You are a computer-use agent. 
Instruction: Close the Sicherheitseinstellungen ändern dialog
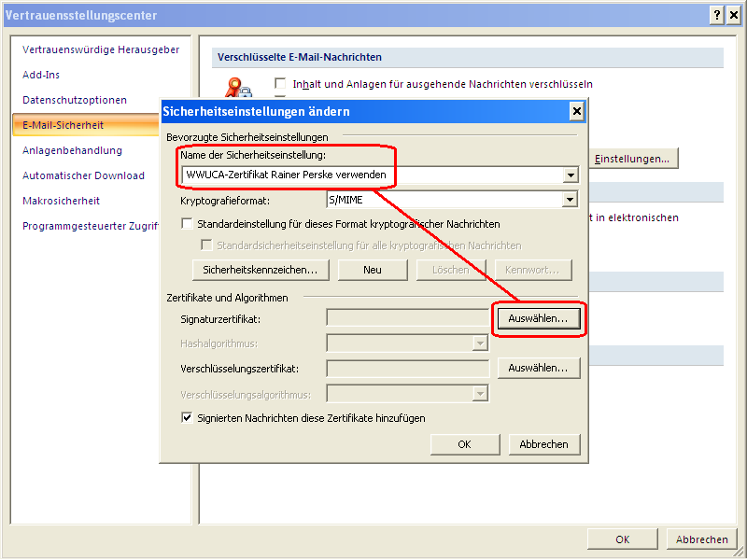[x=576, y=110]
